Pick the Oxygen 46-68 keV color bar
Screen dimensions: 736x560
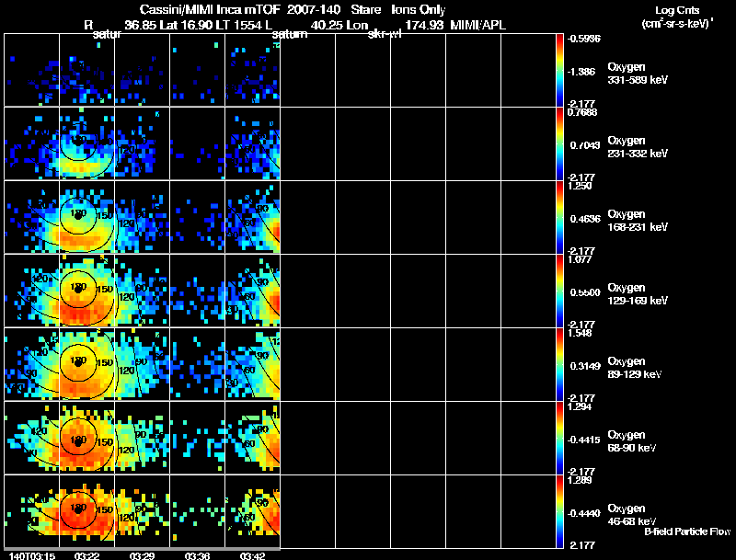[x=559, y=511]
